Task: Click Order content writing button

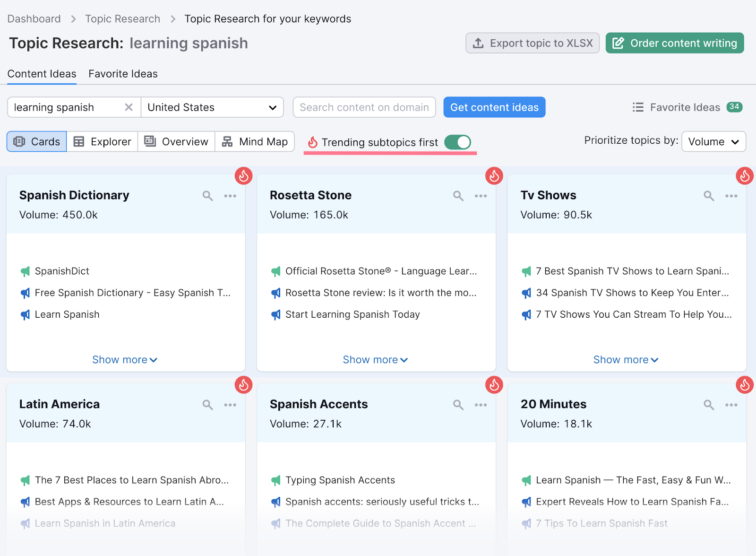Action: [x=675, y=43]
